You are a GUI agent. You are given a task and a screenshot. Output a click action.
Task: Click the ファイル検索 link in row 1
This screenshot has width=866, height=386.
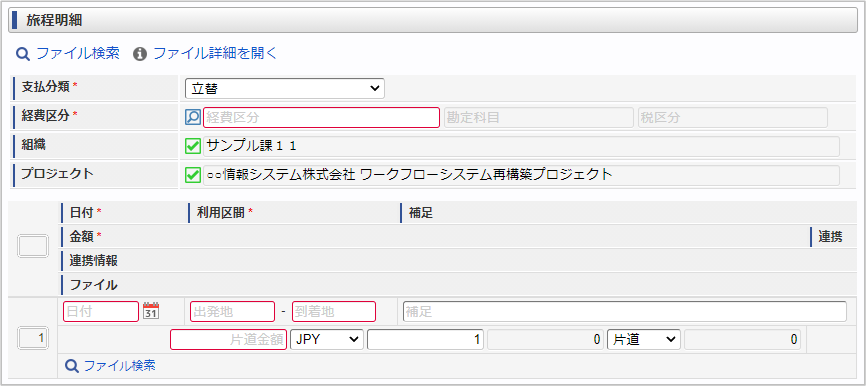119,365
